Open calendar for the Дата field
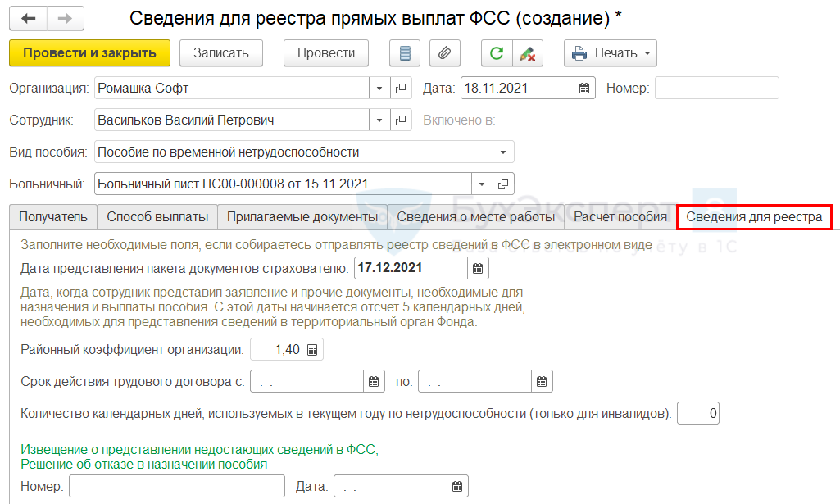Viewport: 840px width, 504px height. pyautogui.click(x=584, y=88)
